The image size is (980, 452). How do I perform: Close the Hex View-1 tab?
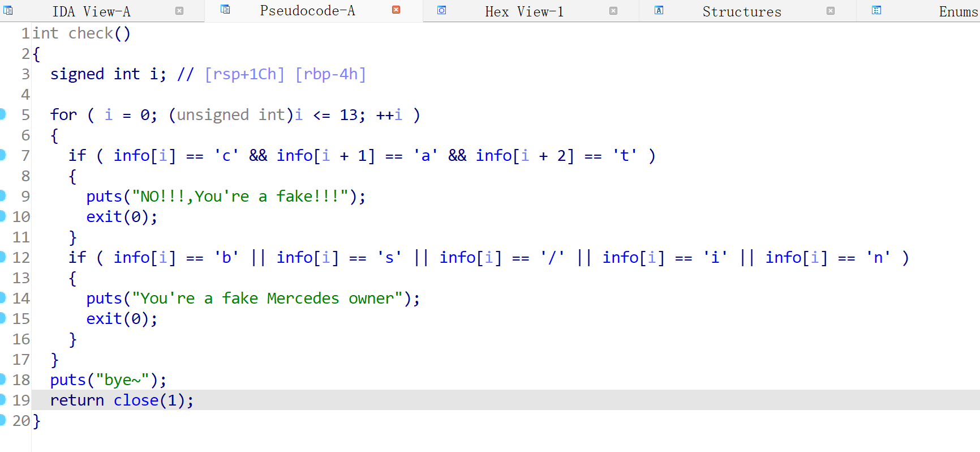click(613, 11)
